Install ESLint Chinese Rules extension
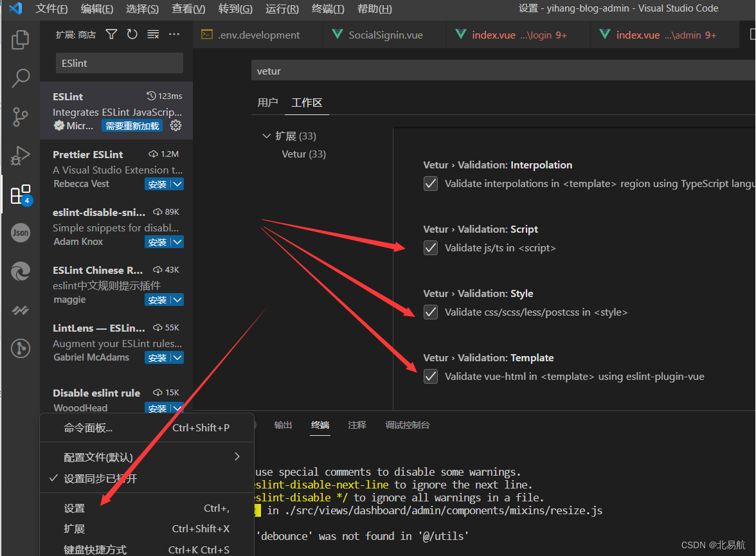 tap(157, 300)
